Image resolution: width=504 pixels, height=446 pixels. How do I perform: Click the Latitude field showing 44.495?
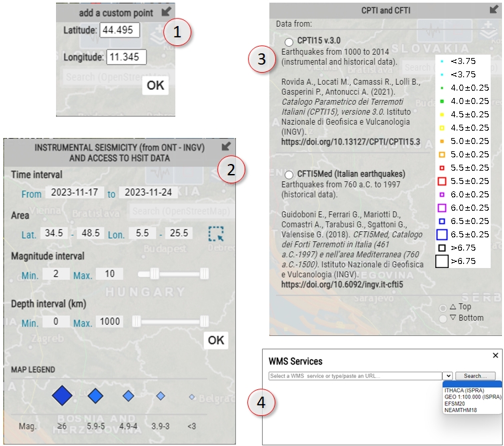tap(119, 30)
